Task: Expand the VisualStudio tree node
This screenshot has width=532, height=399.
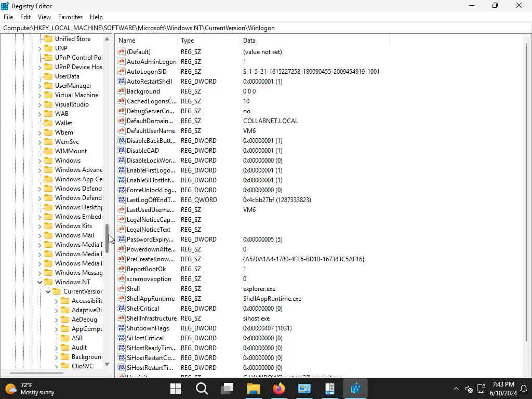Action: click(39, 104)
